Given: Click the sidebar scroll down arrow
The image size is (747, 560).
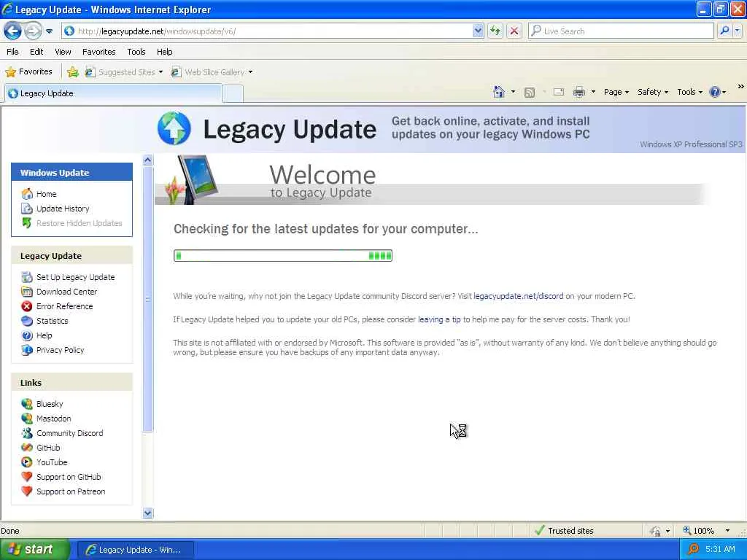Looking at the screenshot, I should click(147, 513).
